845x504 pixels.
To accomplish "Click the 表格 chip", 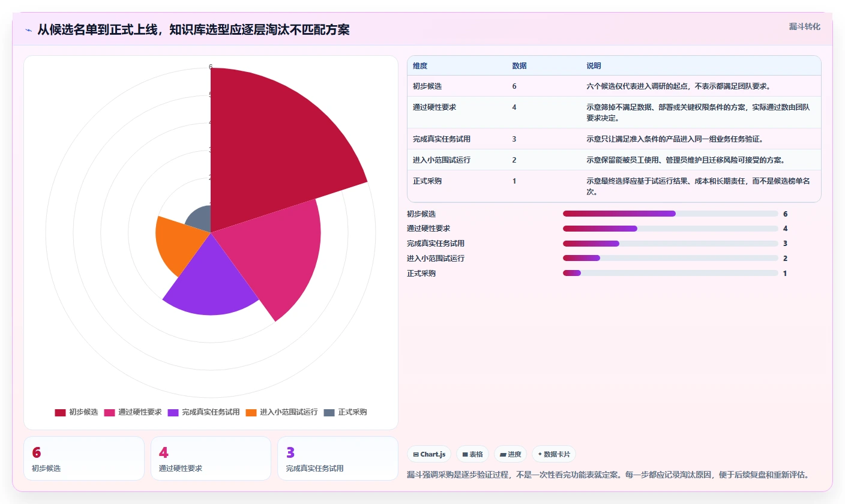I will (473, 454).
